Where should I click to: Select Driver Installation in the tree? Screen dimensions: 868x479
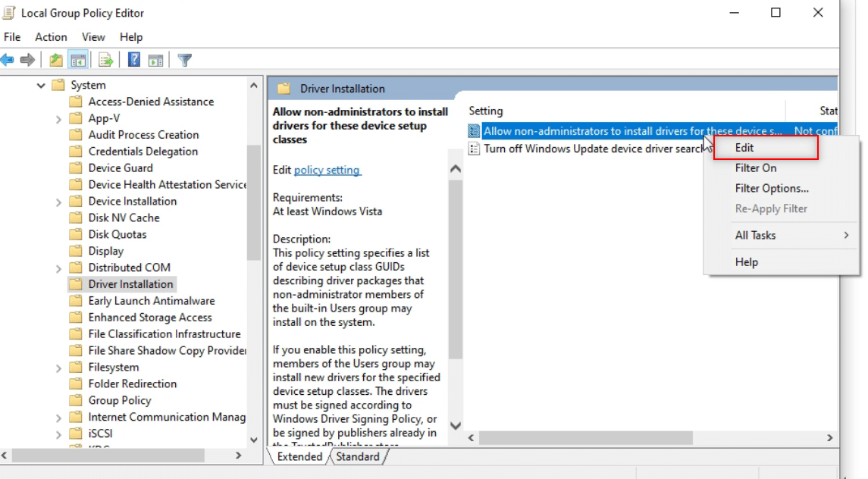pos(130,284)
